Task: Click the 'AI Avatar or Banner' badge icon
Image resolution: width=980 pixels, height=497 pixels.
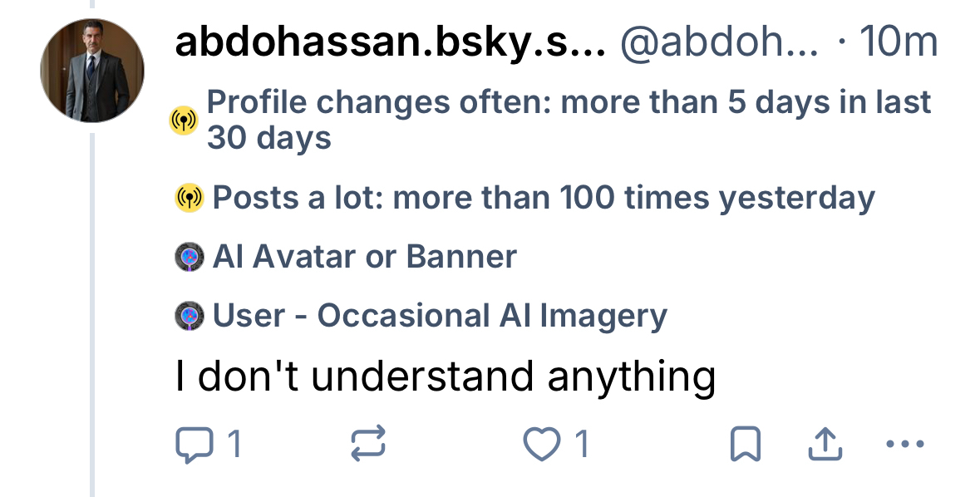Action: pos(190,258)
